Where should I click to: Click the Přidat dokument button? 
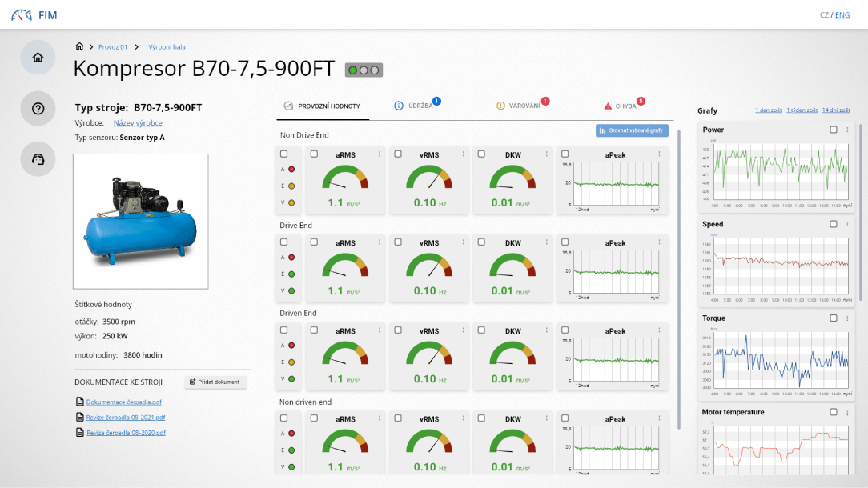pyautogui.click(x=215, y=382)
